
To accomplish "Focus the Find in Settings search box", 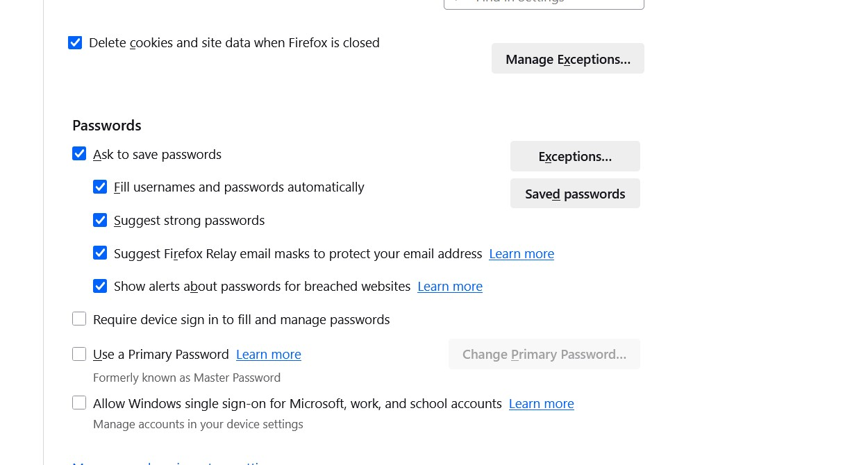I will [x=544, y=3].
